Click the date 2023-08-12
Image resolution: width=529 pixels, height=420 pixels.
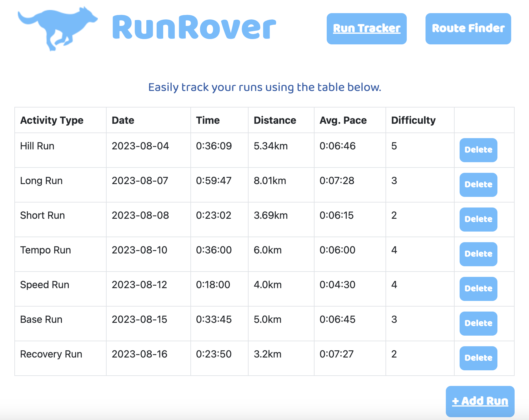pos(139,285)
